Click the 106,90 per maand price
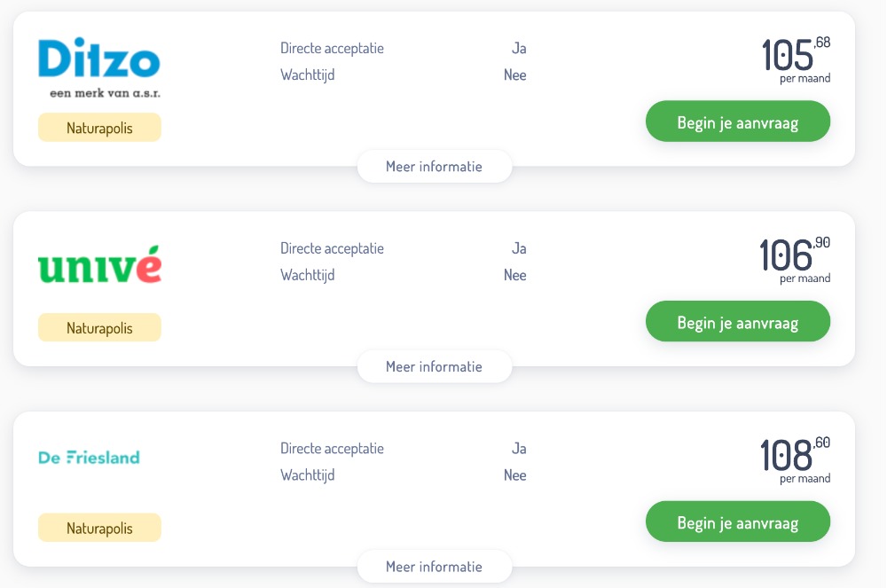The height and width of the screenshot is (588, 887). [x=795, y=260]
